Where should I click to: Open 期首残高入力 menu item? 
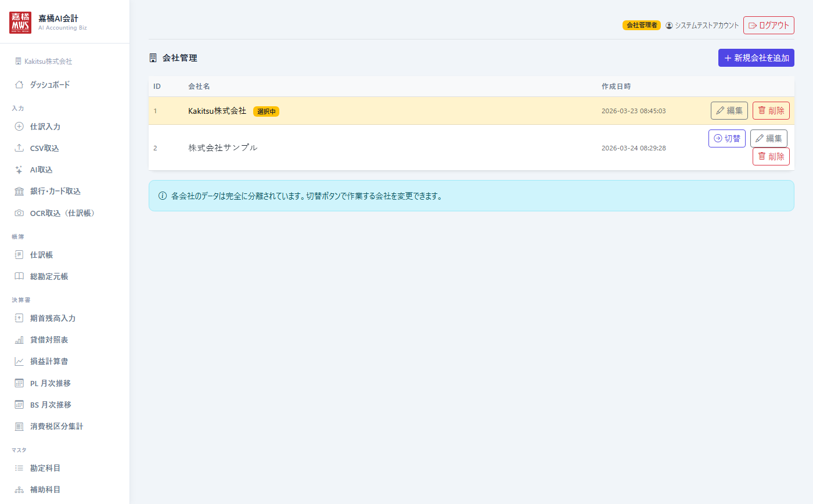[64, 318]
